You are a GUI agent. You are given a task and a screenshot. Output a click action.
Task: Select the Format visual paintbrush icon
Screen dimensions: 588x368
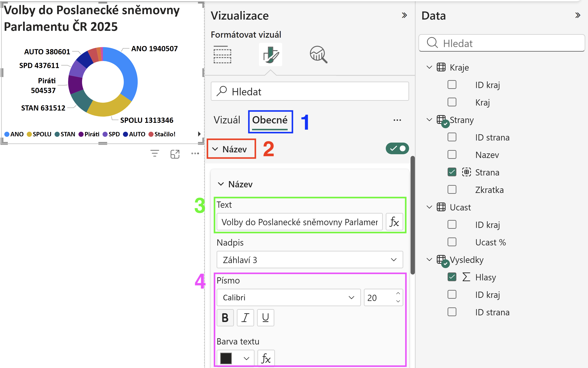(271, 55)
